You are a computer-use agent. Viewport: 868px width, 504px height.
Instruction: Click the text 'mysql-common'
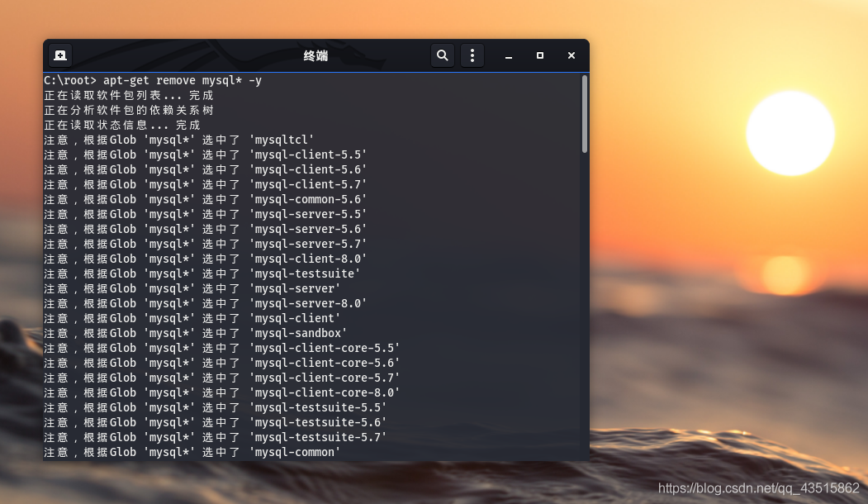[295, 453]
